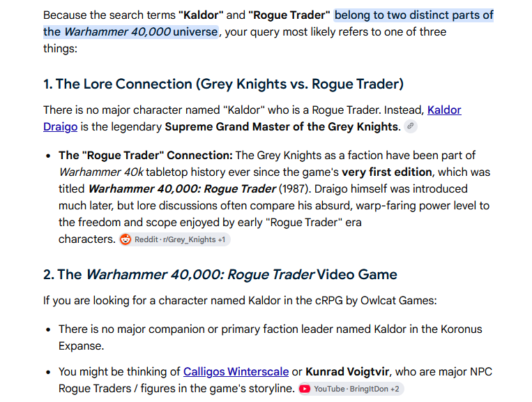Click the chain-link source icon after Grey Knights
This screenshot has width=532, height=402.
[x=410, y=126]
